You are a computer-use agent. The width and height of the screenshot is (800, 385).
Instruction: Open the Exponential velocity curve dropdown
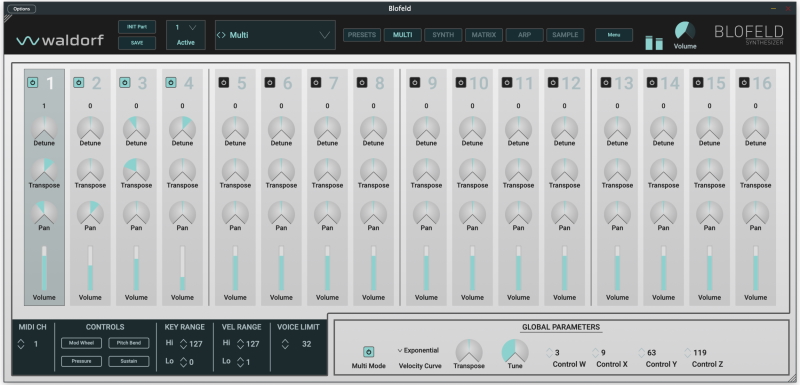[418, 350]
